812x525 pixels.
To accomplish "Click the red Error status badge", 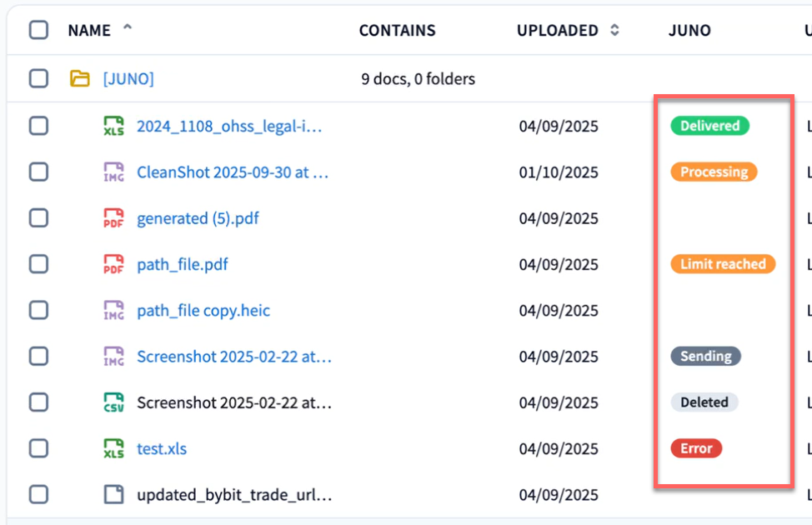I will click(x=696, y=449).
